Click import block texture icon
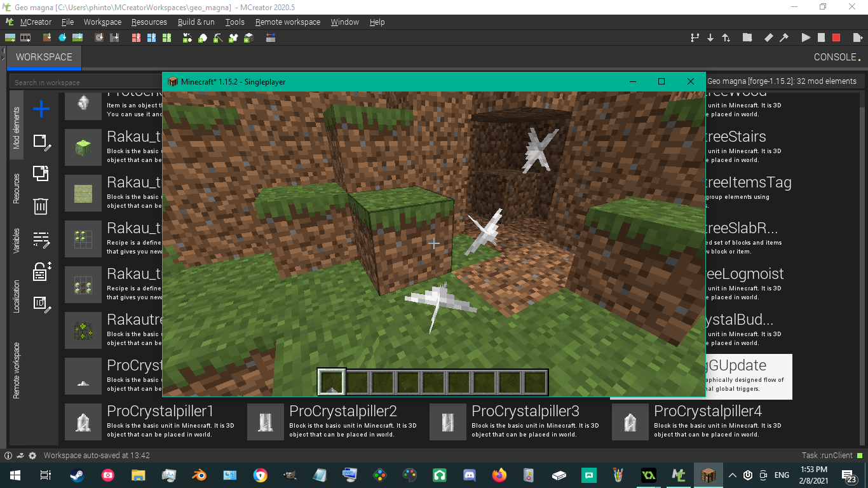This screenshot has height=488, width=868. pos(47,38)
